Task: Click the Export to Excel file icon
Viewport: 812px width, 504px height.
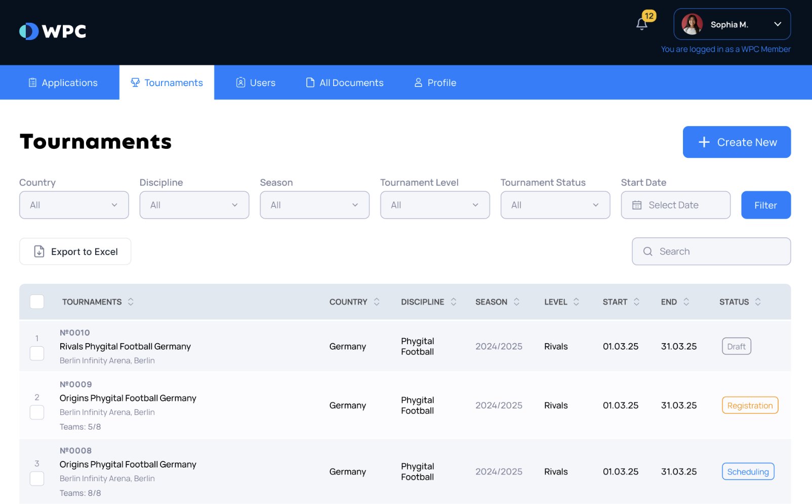Action: 39,251
